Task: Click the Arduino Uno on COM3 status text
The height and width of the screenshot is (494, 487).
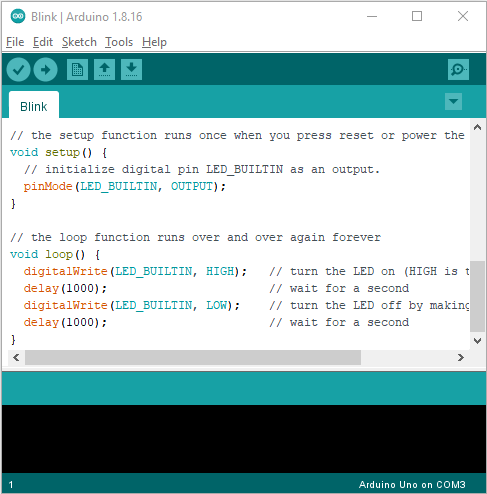Action: [412, 484]
